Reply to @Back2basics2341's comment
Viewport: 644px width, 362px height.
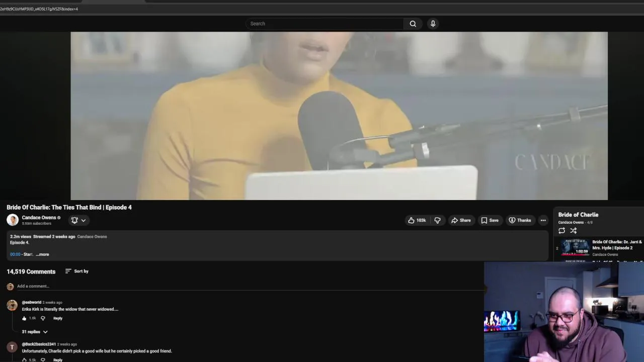tap(58, 360)
